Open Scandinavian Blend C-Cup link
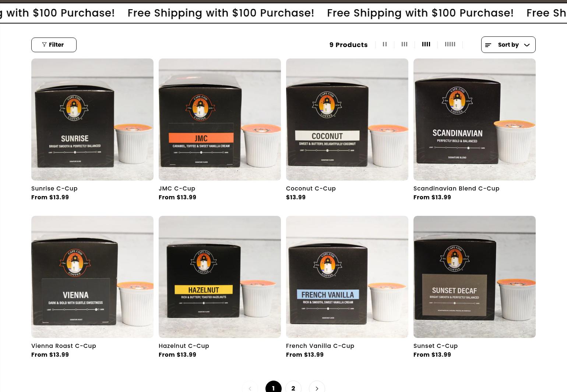Viewport: 567px width, 392px height. (x=456, y=189)
